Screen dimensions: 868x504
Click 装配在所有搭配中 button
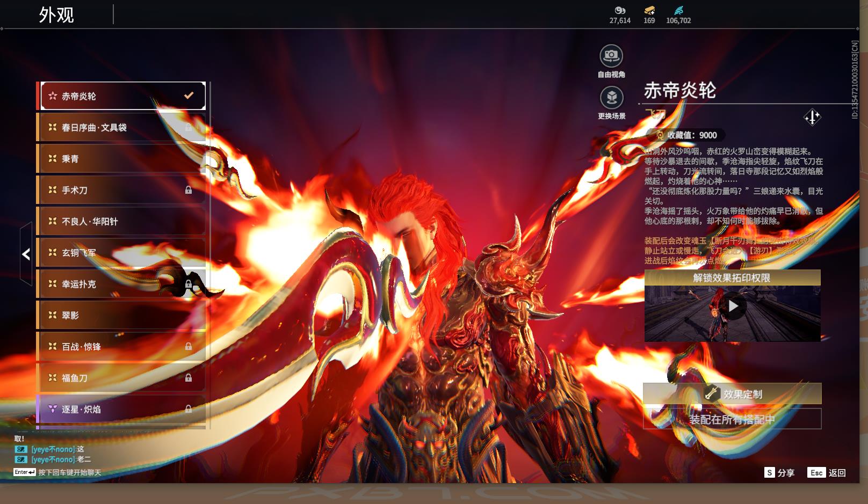coord(732,419)
